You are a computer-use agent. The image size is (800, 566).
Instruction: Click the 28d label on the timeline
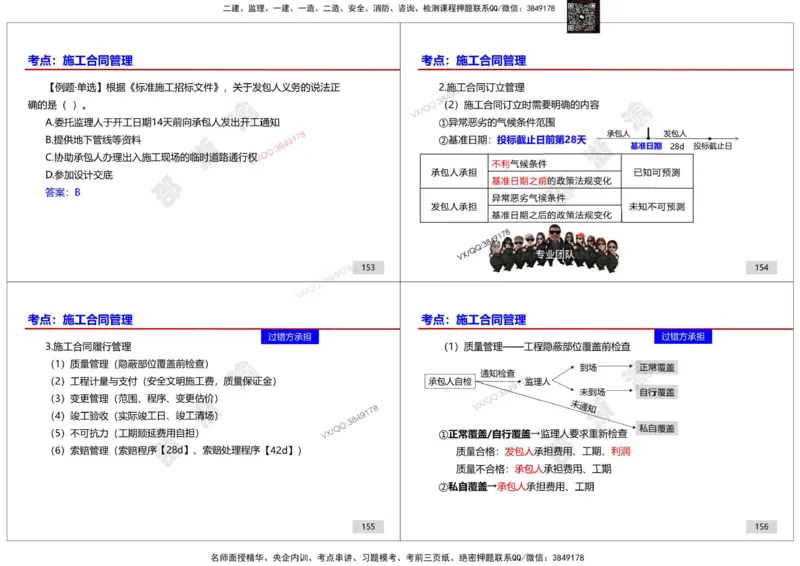click(x=677, y=146)
